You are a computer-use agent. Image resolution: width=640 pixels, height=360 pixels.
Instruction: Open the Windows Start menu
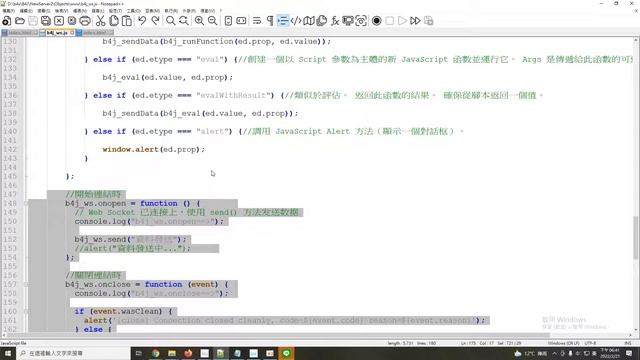point(7,353)
